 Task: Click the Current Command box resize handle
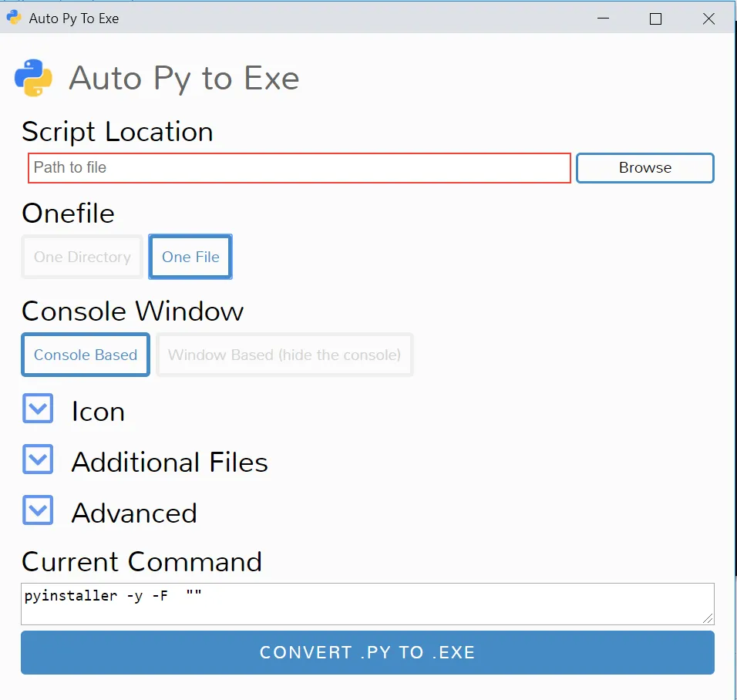pyautogui.click(x=708, y=619)
